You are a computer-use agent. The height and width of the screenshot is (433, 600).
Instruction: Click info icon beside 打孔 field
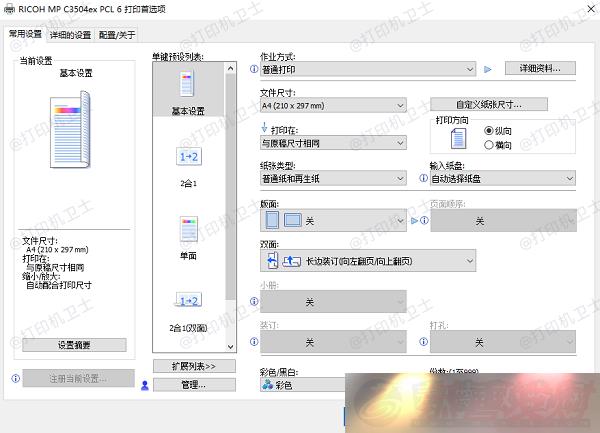coord(423,341)
